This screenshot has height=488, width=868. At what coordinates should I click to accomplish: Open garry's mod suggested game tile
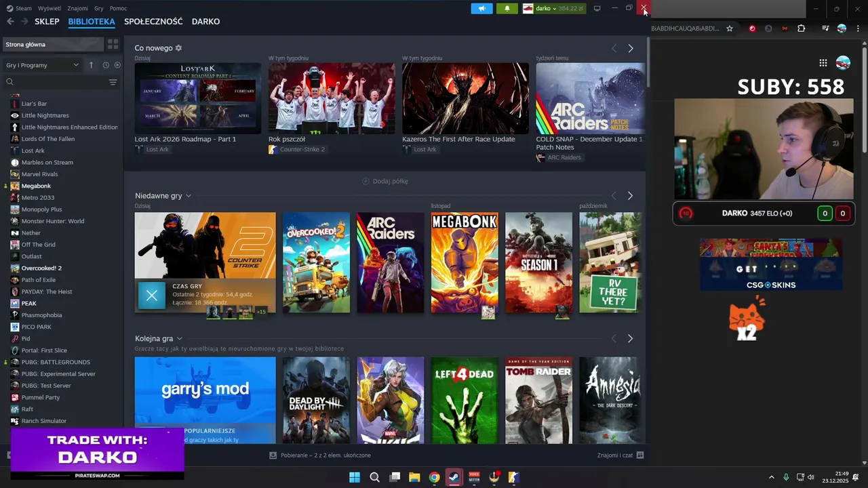(x=205, y=400)
